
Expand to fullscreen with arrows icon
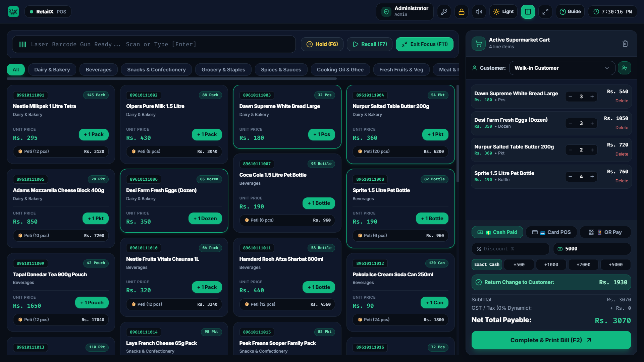tap(545, 12)
